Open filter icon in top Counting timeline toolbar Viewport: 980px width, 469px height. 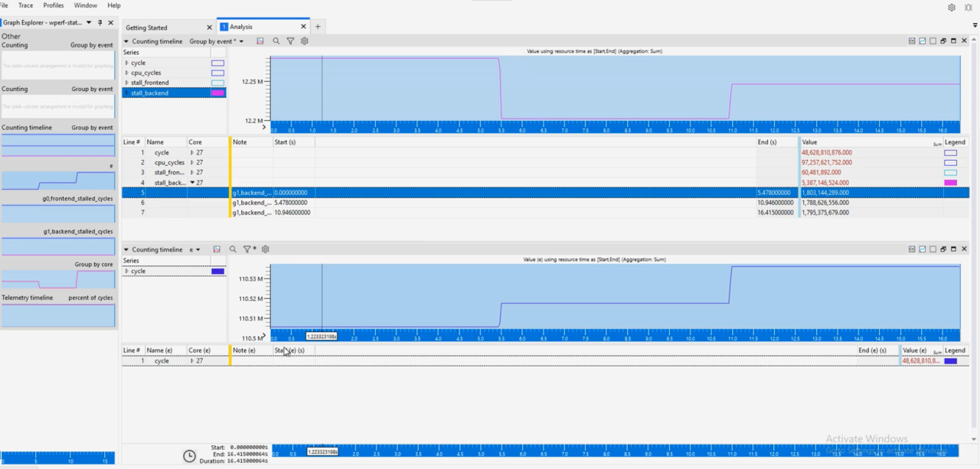pos(290,41)
